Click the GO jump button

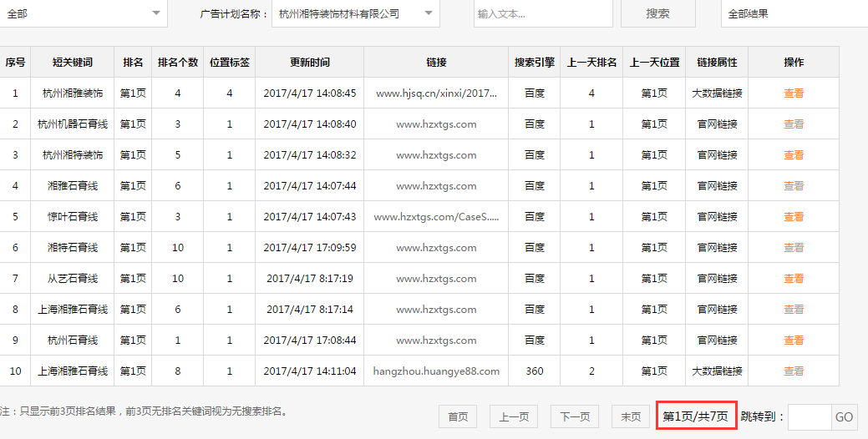point(845,416)
